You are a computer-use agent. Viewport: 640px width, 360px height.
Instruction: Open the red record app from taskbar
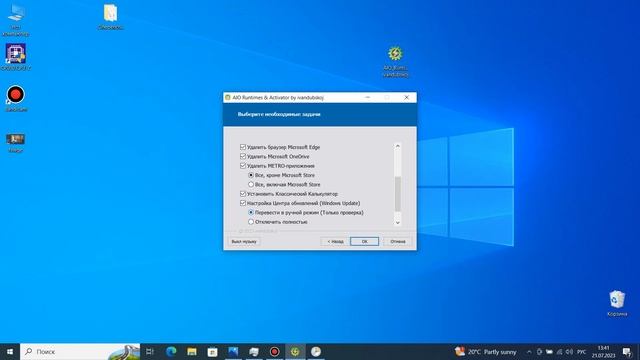click(x=275, y=351)
